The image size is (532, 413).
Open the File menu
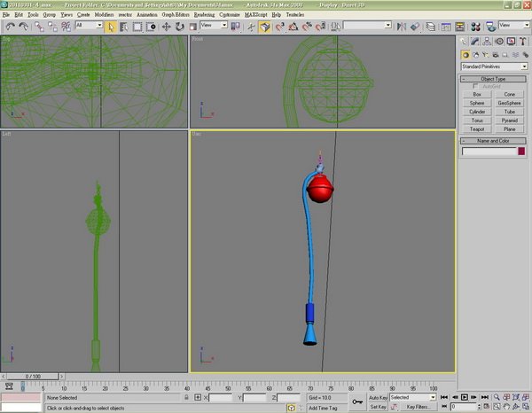(6, 14)
